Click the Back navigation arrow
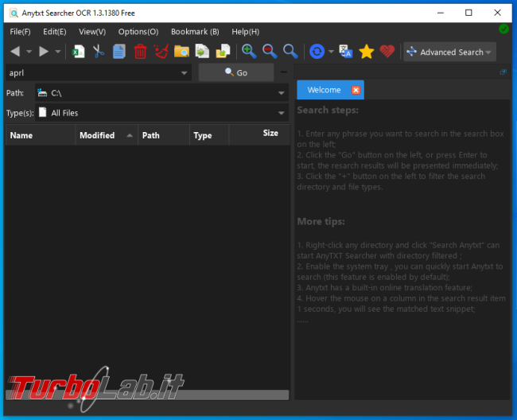 15,52
